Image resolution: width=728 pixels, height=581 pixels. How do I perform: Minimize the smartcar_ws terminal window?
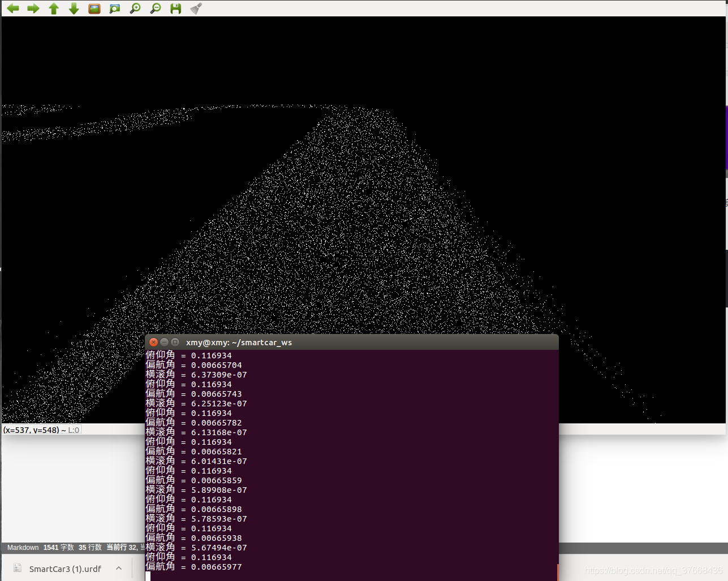164,342
